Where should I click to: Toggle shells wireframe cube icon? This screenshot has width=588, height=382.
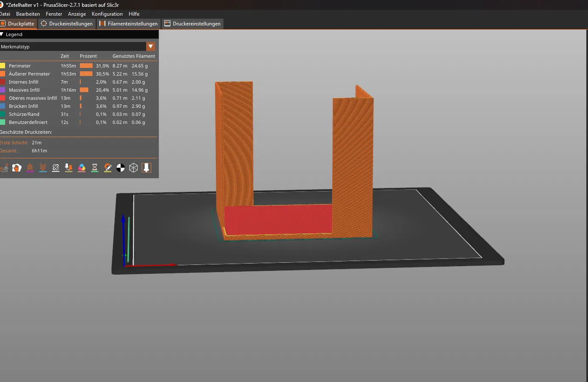[x=133, y=168]
